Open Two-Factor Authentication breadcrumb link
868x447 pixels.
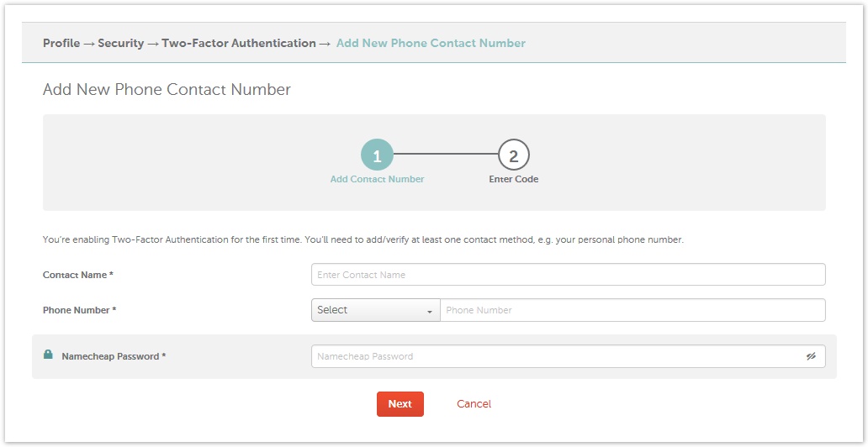(x=239, y=43)
